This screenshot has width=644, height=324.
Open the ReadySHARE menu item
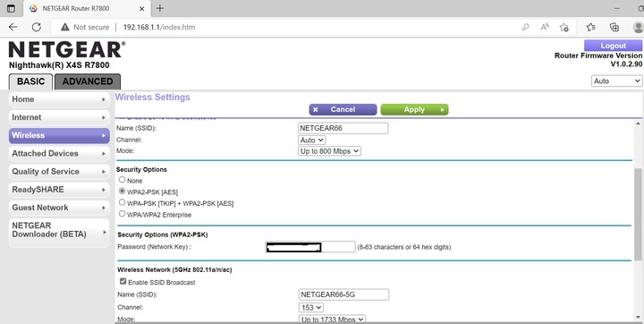point(59,190)
